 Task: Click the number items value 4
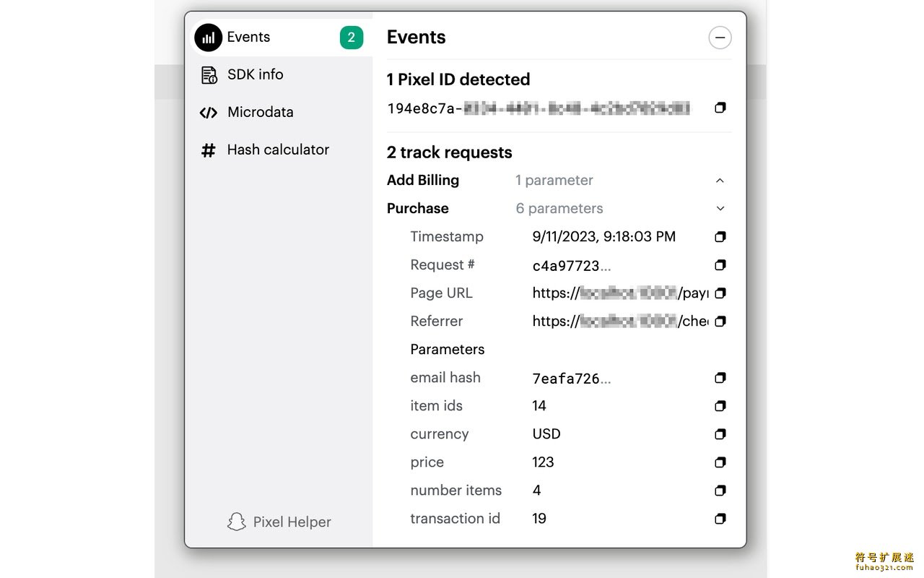coord(537,491)
